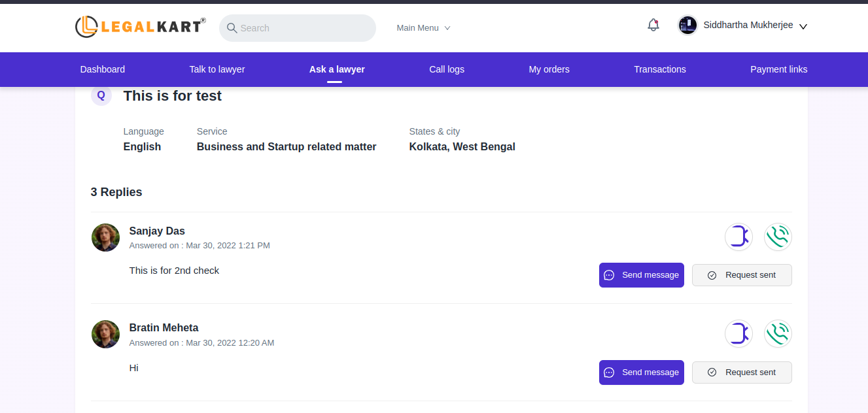Open the Payment links tab
Viewport: 868px width, 413px height.
[778, 69]
